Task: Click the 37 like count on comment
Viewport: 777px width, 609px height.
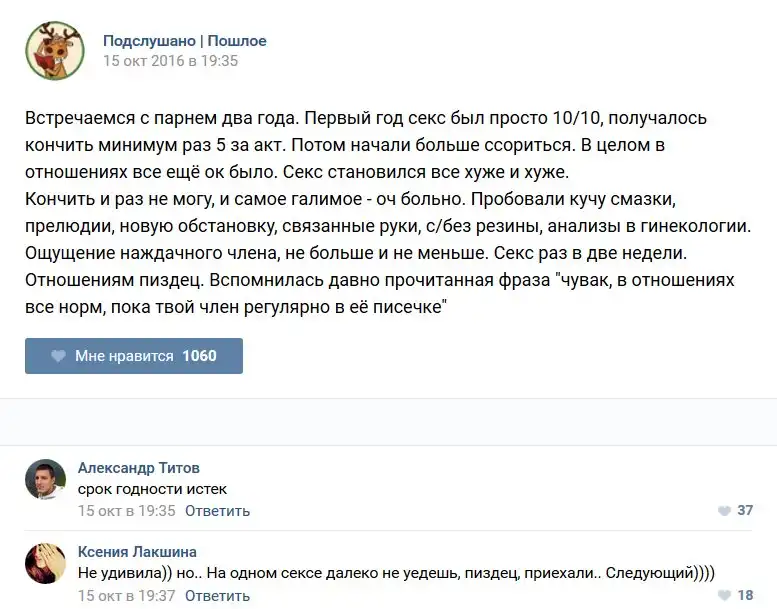Action: [744, 511]
